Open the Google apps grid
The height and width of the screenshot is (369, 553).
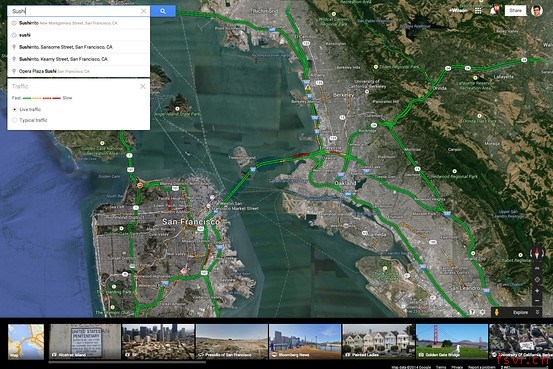[x=478, y=11]
